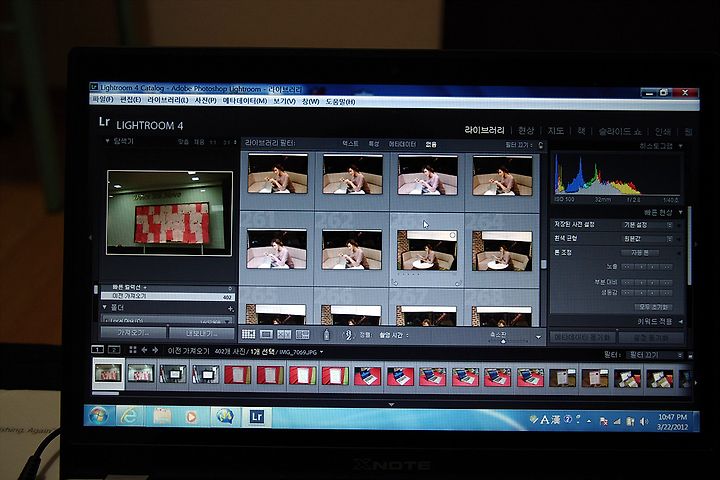Launch Windows Media Player from taskbar

tap(191, 417)
